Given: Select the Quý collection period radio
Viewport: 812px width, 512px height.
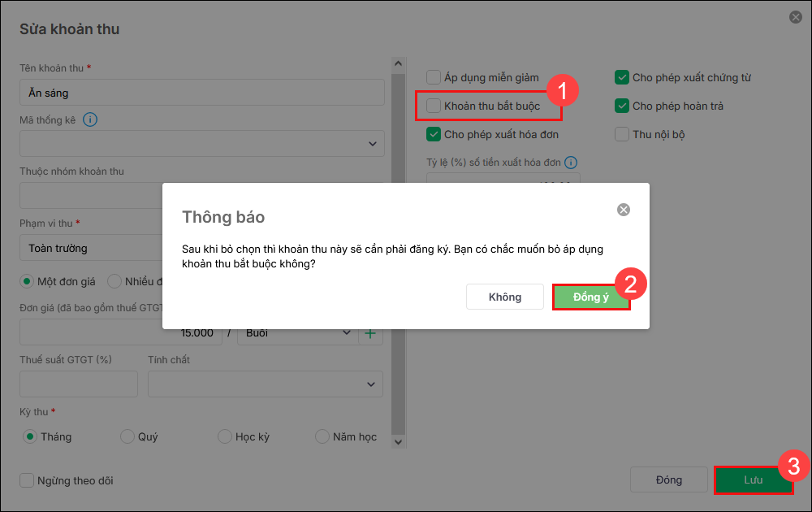Looking at the screenshot, I should coord(127,436).
